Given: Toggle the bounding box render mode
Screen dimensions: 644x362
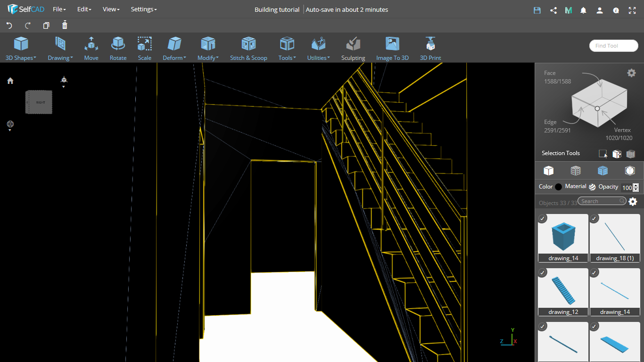Looking at the screenshot, I should pyautogui.click(x=630, y=170).
